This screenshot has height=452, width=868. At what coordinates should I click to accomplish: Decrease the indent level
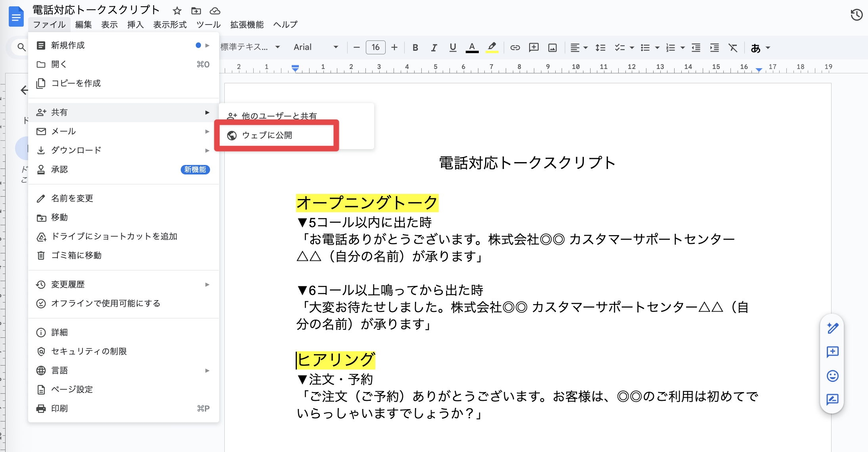pos(696,48)
